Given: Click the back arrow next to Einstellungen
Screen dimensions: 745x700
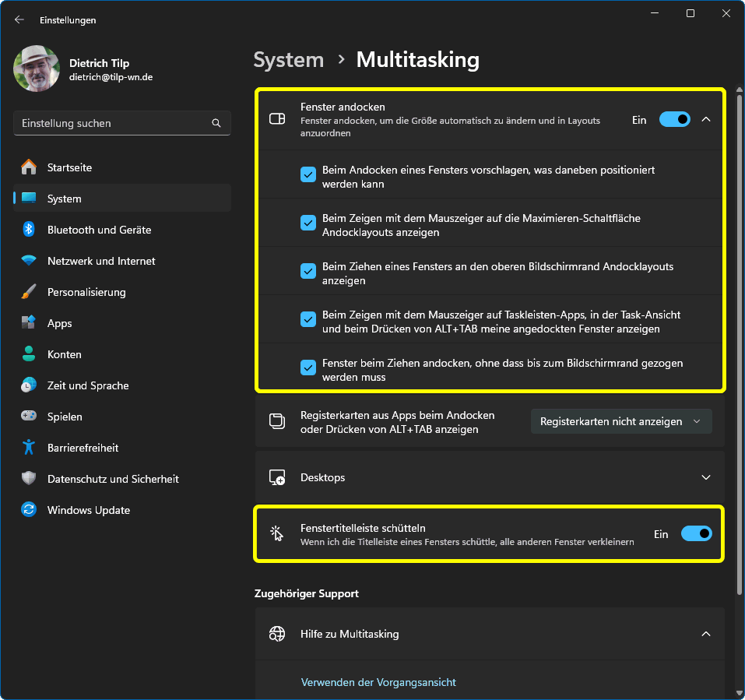Looking at the screenshot, I should click(19, 20).
